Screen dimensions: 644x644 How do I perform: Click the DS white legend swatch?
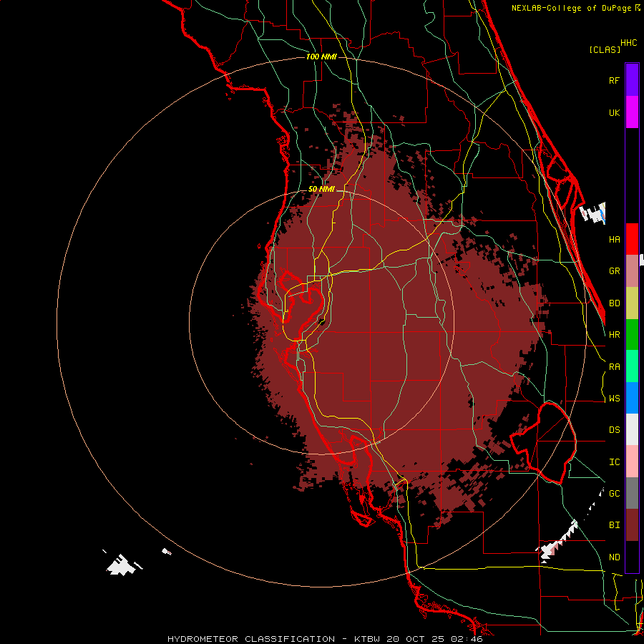[x=632, y=429]
